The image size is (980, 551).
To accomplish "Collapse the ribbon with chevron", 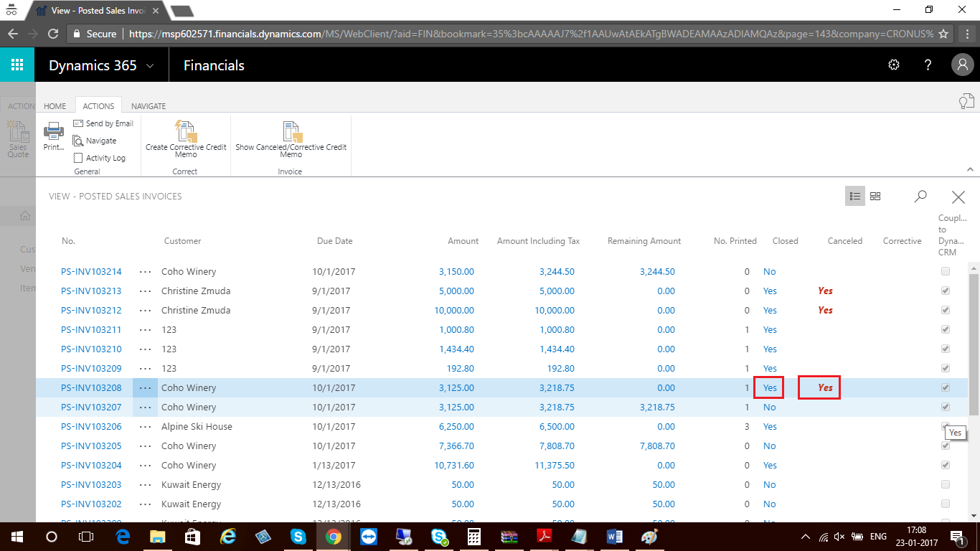I will click(970, 170).
